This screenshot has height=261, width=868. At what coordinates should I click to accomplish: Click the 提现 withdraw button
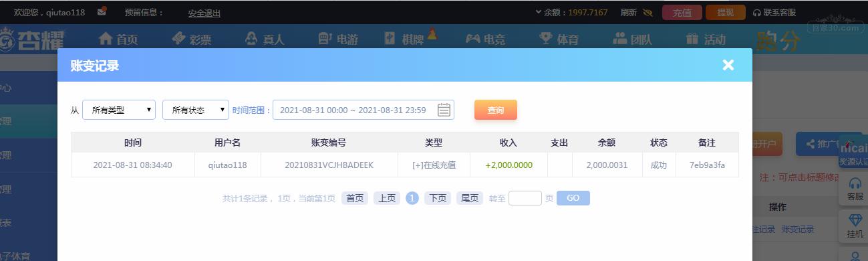click(x=725, y=12)
